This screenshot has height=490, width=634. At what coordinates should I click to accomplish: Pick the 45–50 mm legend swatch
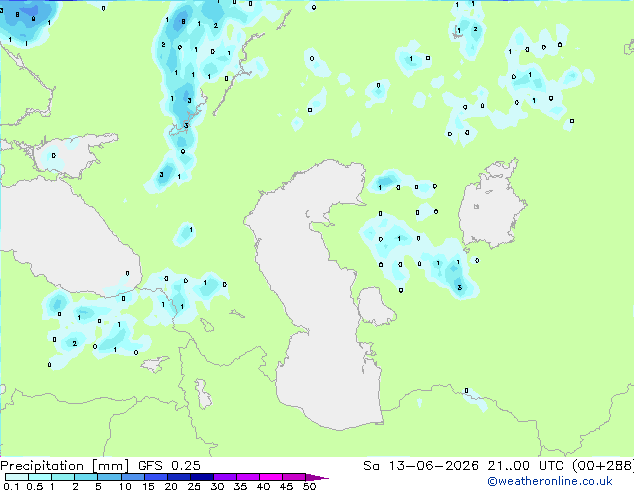pyautogui.click(x=294, y=477)
